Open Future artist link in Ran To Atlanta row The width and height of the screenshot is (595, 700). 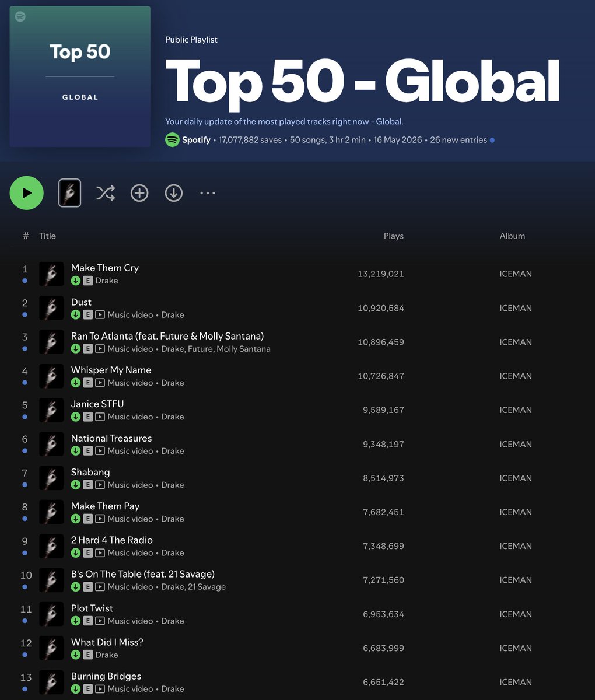point(200,349)
